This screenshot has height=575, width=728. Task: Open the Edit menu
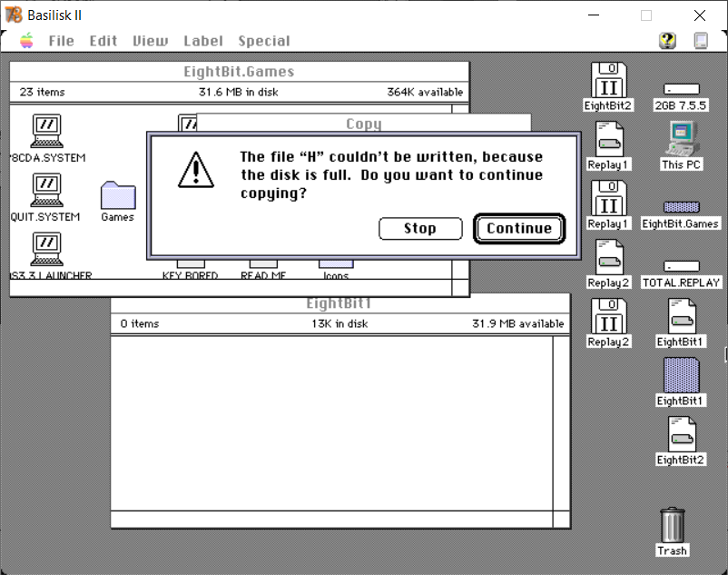(x=103, y=41)
